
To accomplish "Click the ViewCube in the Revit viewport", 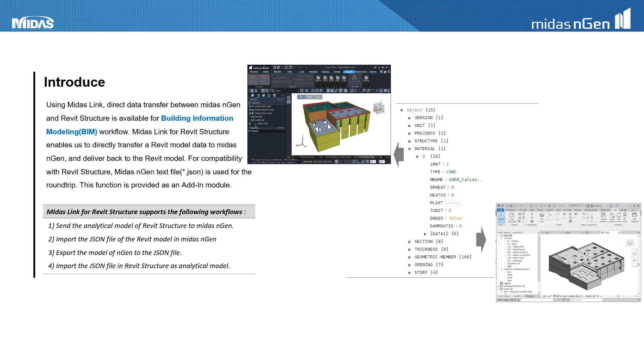I will coord(630,243).
